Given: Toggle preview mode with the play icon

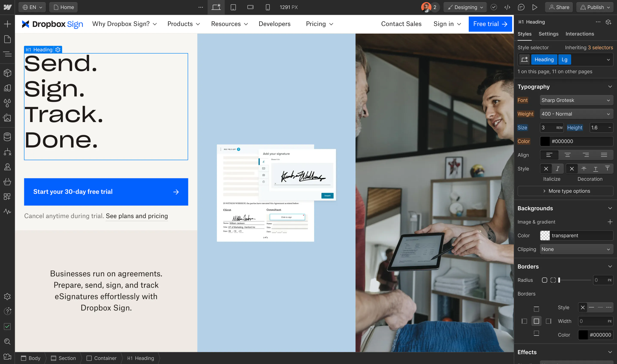Looking at the screenshot, I should (x=535, y=7).
